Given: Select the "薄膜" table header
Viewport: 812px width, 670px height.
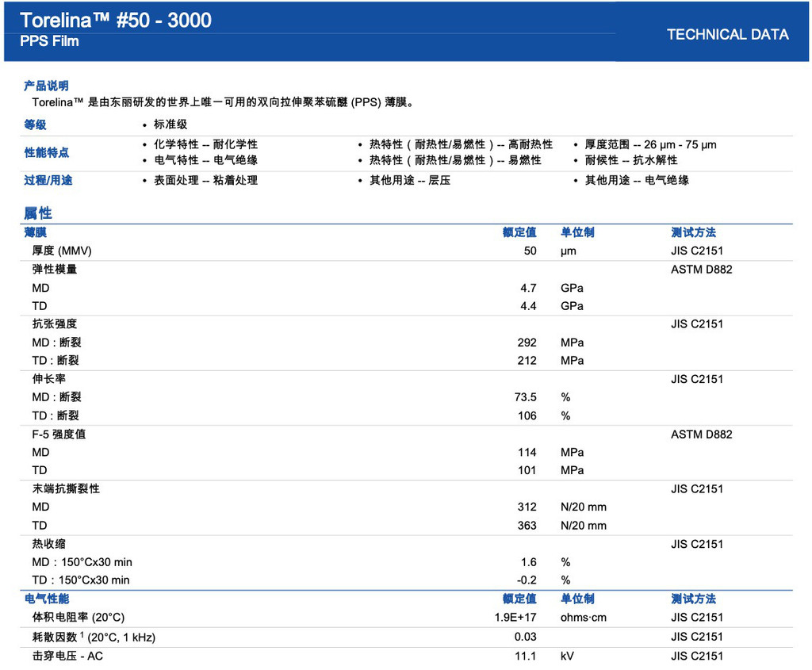Looking at the screenshot, I should click(35, 232).
